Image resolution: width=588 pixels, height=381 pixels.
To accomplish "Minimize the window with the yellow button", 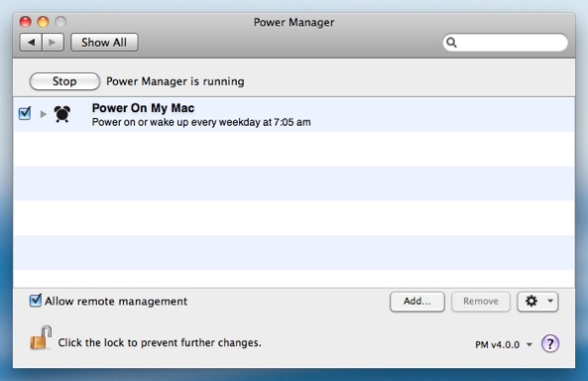I will [43, 22].
